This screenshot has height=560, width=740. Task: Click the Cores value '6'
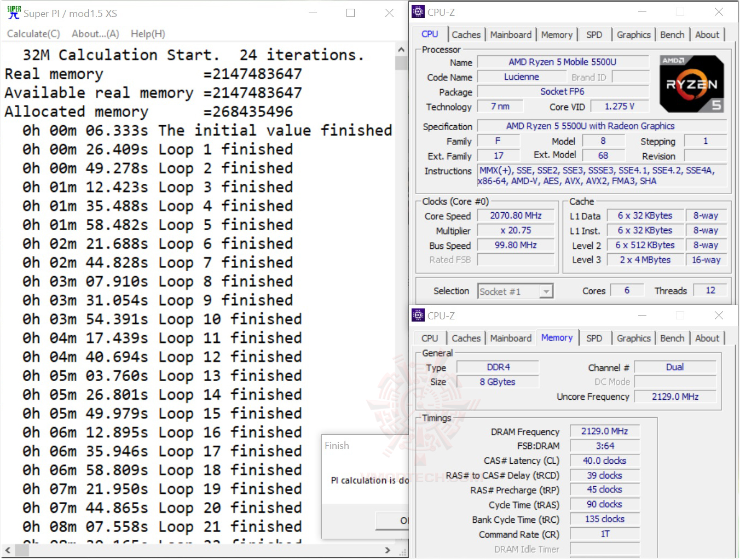point(627,290)
